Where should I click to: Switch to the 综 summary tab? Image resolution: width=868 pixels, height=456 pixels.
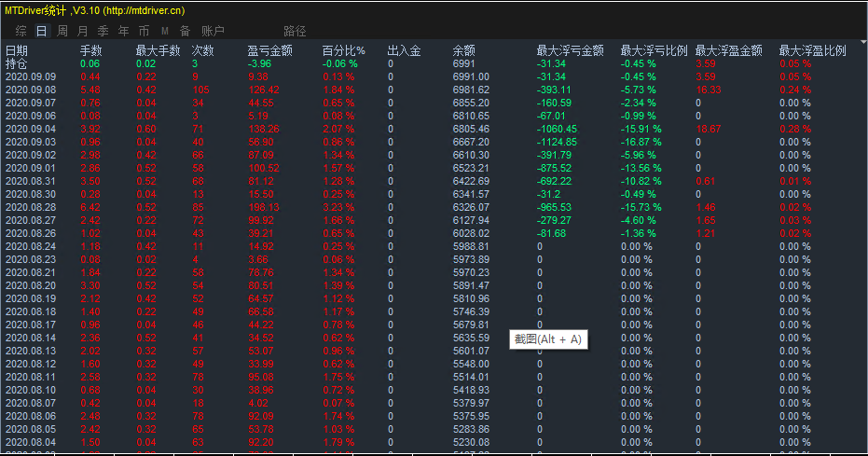click(21, 31)
